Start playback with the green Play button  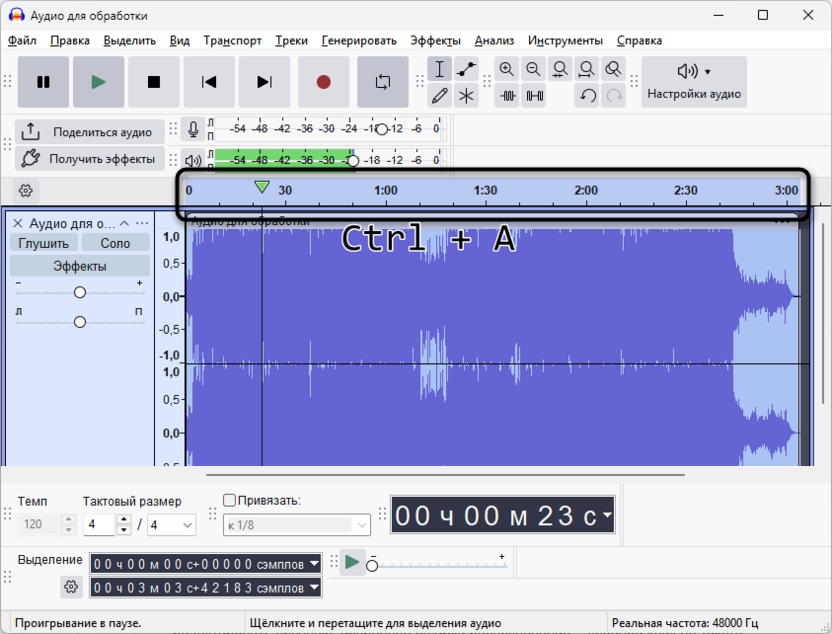coord(98,82)
